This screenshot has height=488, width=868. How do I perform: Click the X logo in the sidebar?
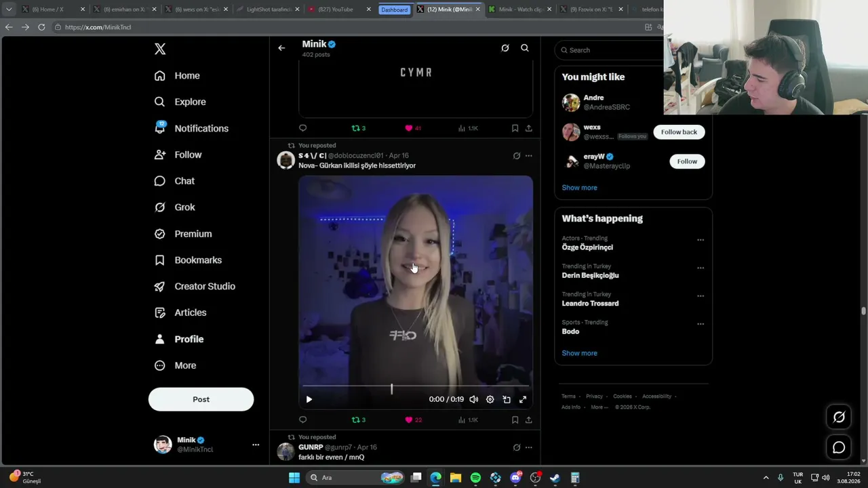coord(160,49)
